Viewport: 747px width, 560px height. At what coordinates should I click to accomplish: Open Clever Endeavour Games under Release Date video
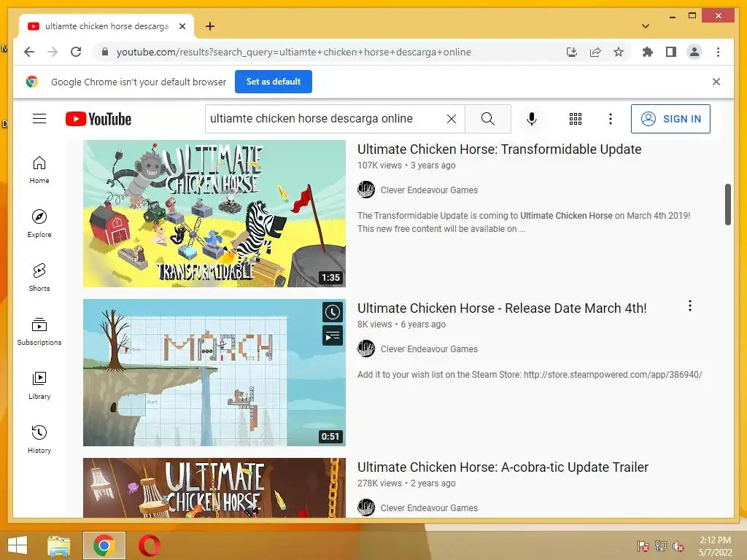coord(429,349)
